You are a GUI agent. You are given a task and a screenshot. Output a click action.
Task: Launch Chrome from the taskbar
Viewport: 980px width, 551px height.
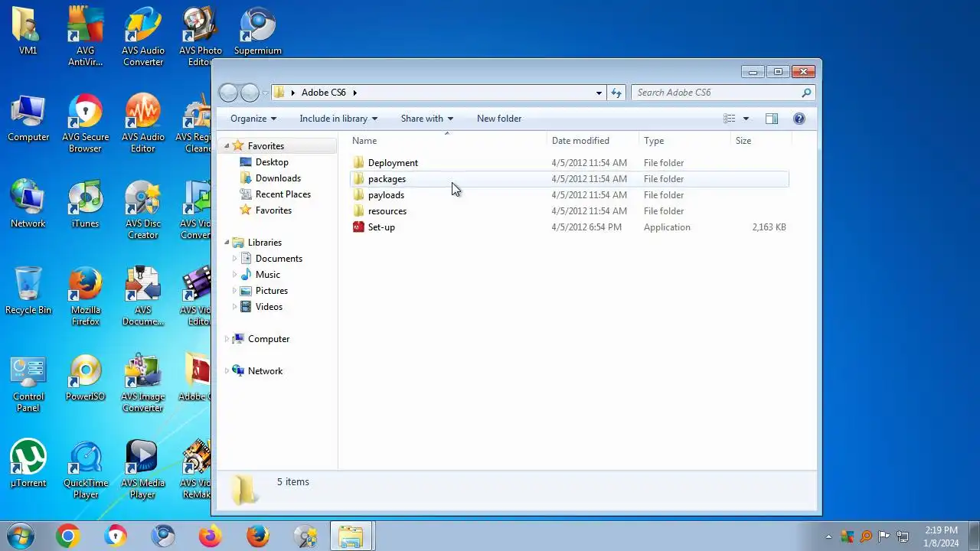click(67, 536)
